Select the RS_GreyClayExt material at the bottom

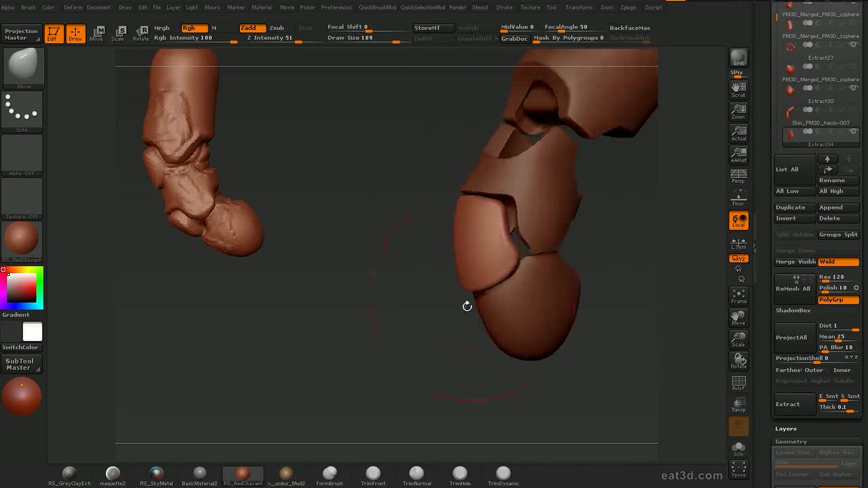[69, 476]
